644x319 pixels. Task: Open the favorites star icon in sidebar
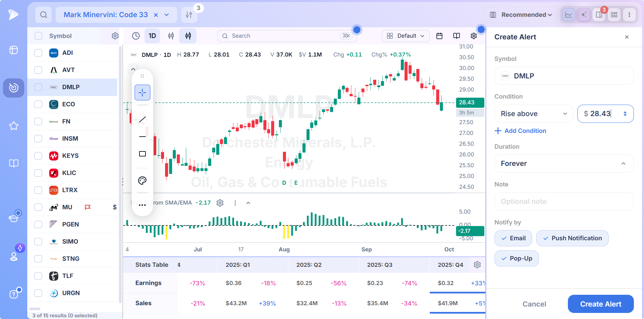(14, 126)
